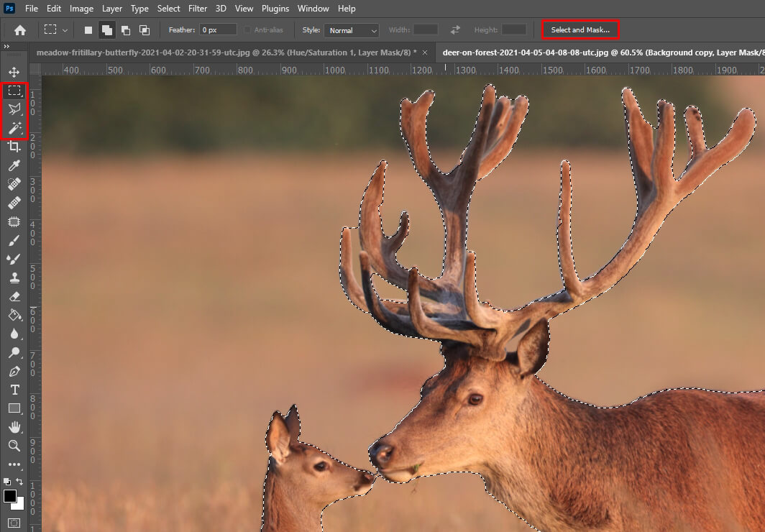
Task: Open the 3D menu
Action: [221, 9]
